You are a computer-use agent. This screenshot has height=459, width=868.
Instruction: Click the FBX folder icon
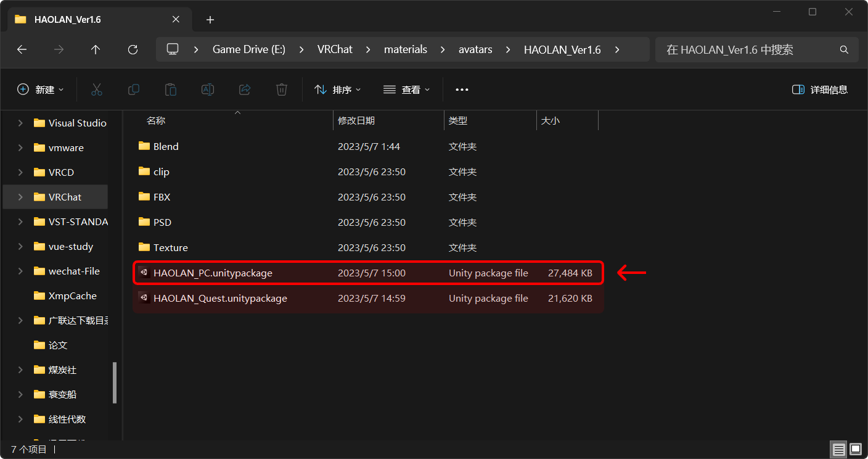pos(144,197)
